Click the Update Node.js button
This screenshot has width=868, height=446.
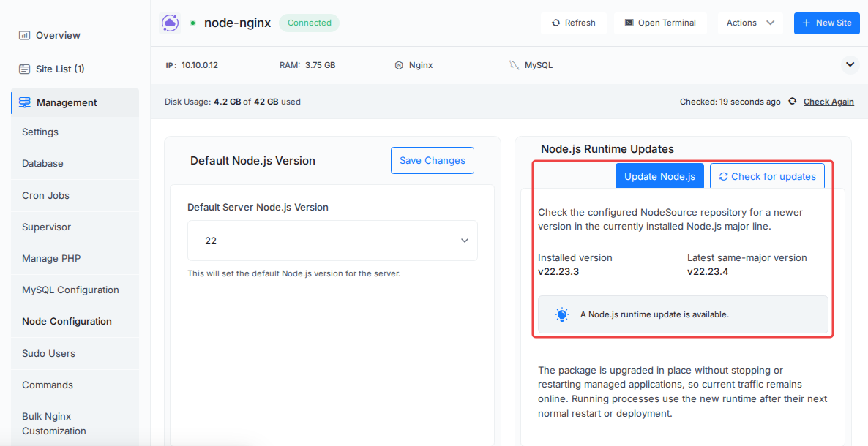click(x=659, y=176)
